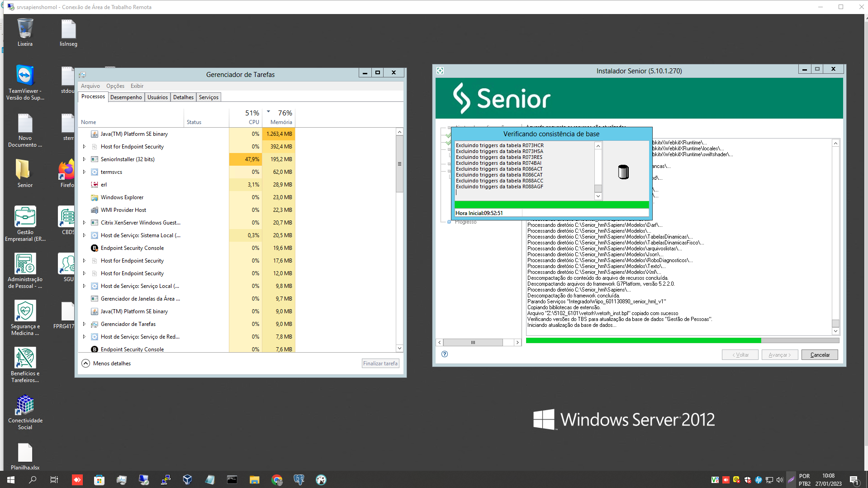The image size is (868, 488).
Task: Open VirtualBox cube icon in taskbar
Action: (x=188, y=479)
